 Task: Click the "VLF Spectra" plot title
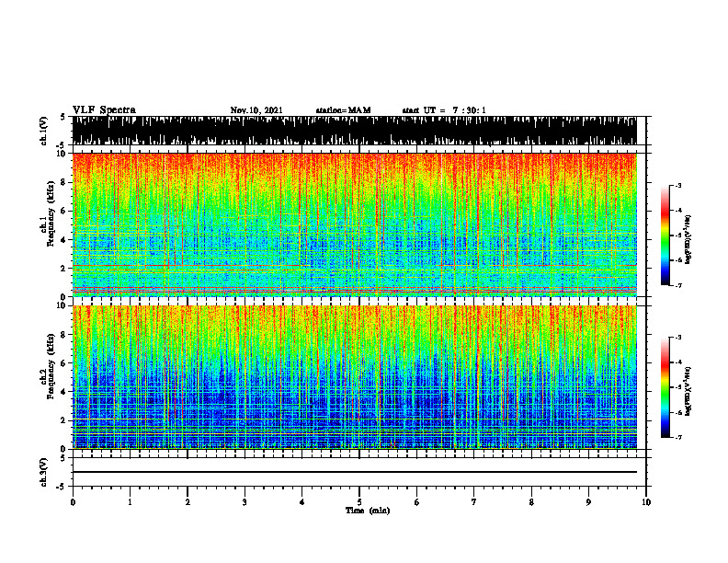pyautogui.click(x=104, y=110)
